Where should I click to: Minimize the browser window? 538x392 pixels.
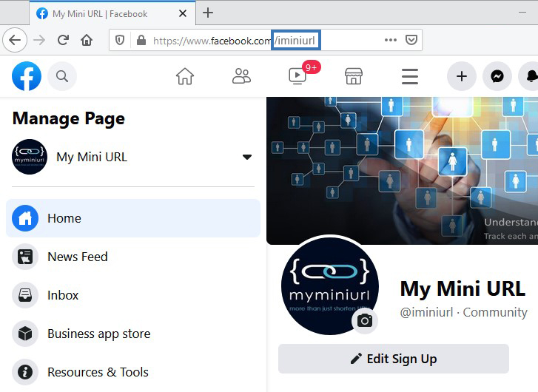point(522,13)
